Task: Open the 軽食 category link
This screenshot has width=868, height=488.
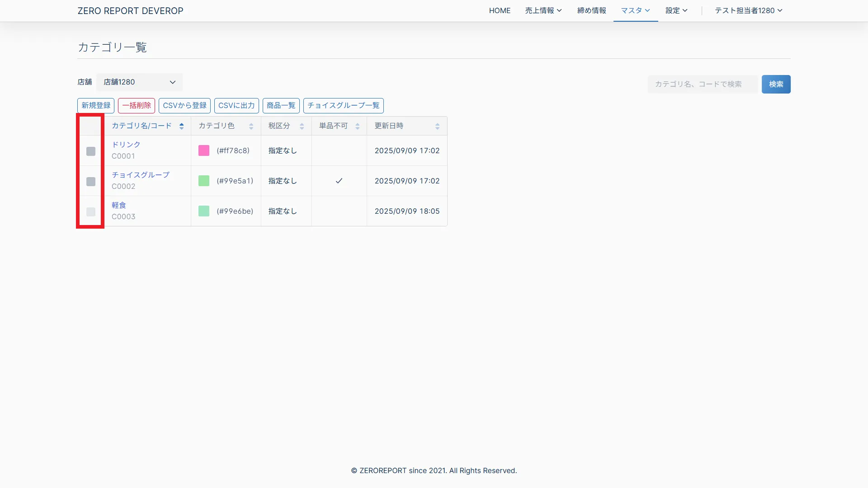Action: pos(119,205)
